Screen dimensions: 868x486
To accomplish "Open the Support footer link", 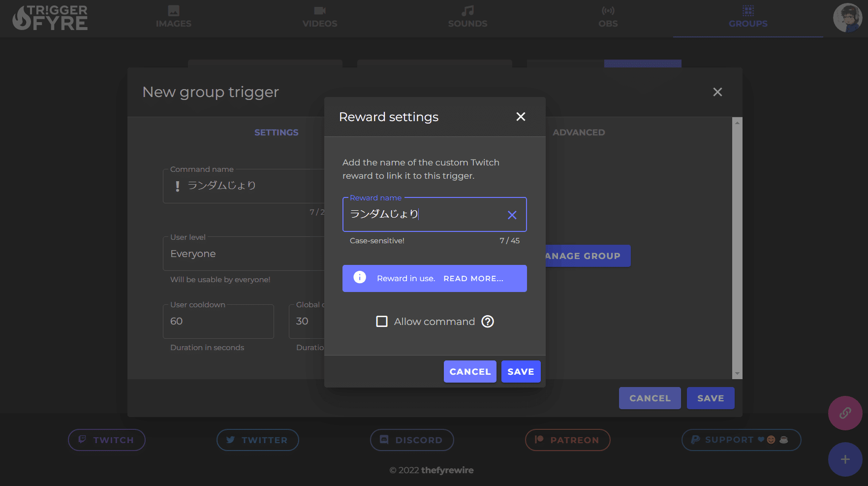I will click(742, 440).
